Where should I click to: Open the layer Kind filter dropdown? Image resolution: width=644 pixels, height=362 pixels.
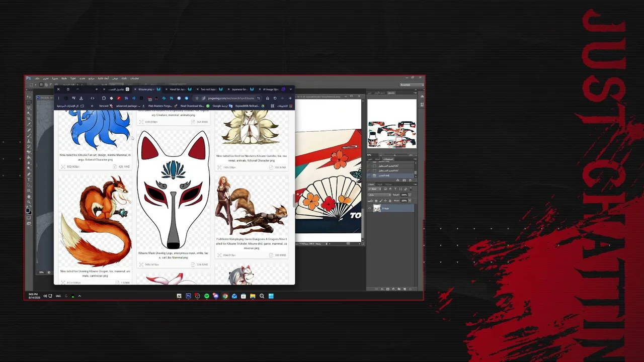pos(375,189)
